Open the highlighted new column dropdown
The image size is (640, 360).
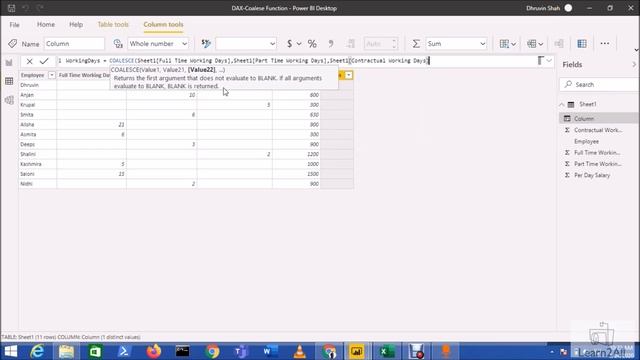349,75
